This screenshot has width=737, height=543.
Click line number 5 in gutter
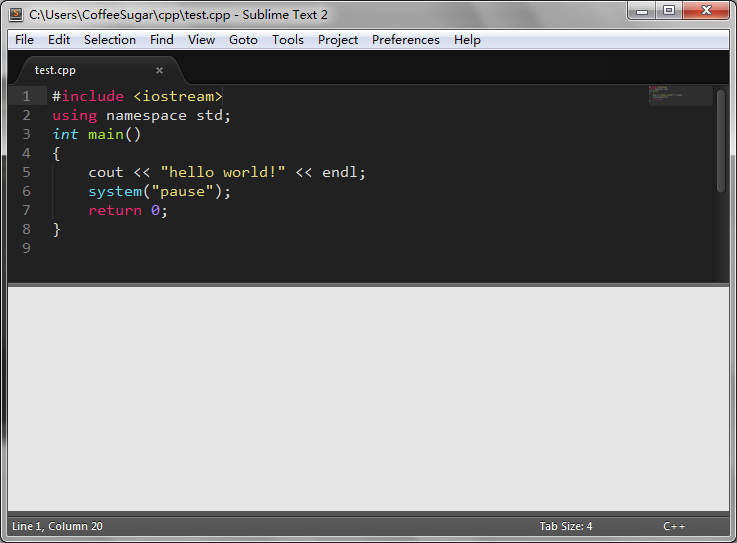(26, 173)
